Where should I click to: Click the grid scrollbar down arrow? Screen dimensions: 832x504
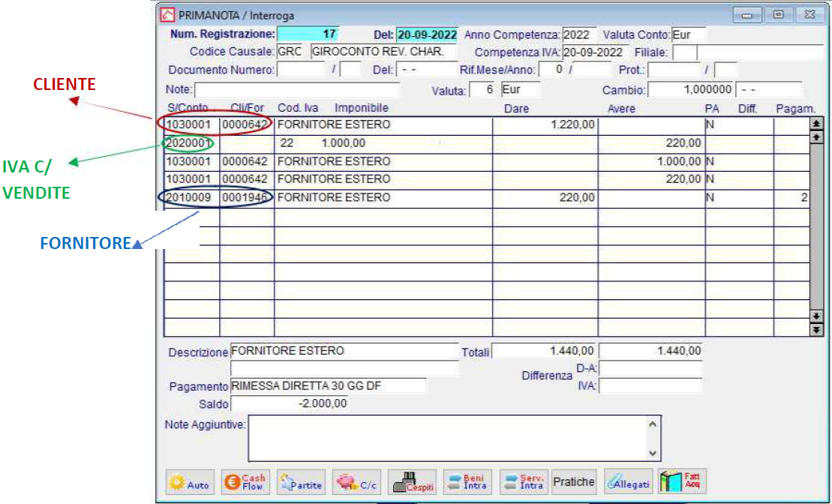point(816,316)
